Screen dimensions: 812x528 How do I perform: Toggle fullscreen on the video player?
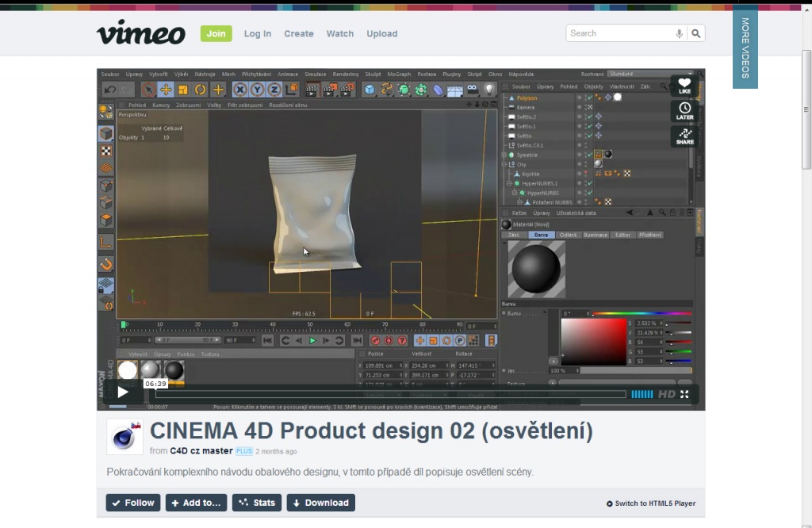tap(684, 395)
